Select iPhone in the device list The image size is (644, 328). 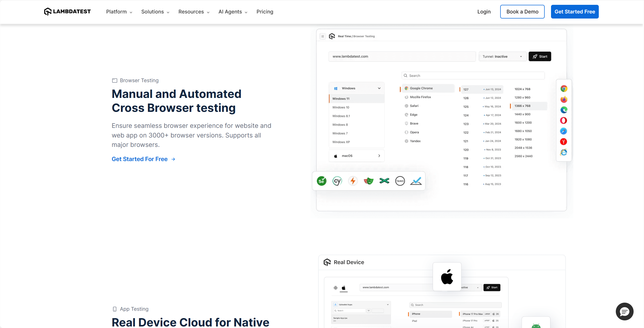[x=430, y=314]
